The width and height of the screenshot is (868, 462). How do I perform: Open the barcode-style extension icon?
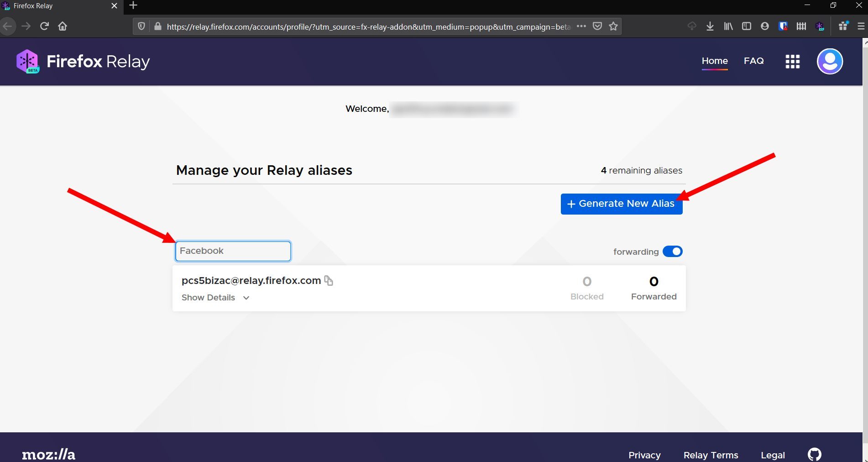(x=801, y=26)
